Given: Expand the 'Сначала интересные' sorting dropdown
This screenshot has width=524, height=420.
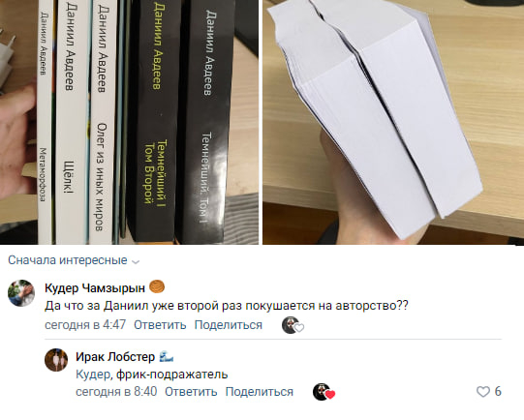Looking at the screenshot, I should 74,260.
